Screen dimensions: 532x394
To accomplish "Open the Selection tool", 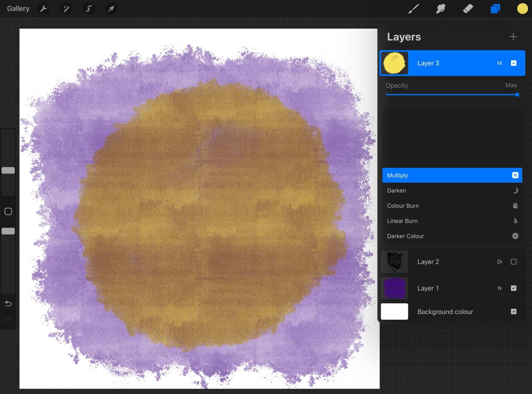I will click(x=88, y=8).
